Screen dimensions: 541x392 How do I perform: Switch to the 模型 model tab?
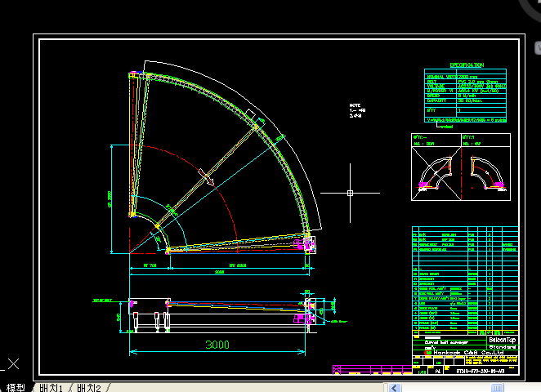(x=16, y=388)
